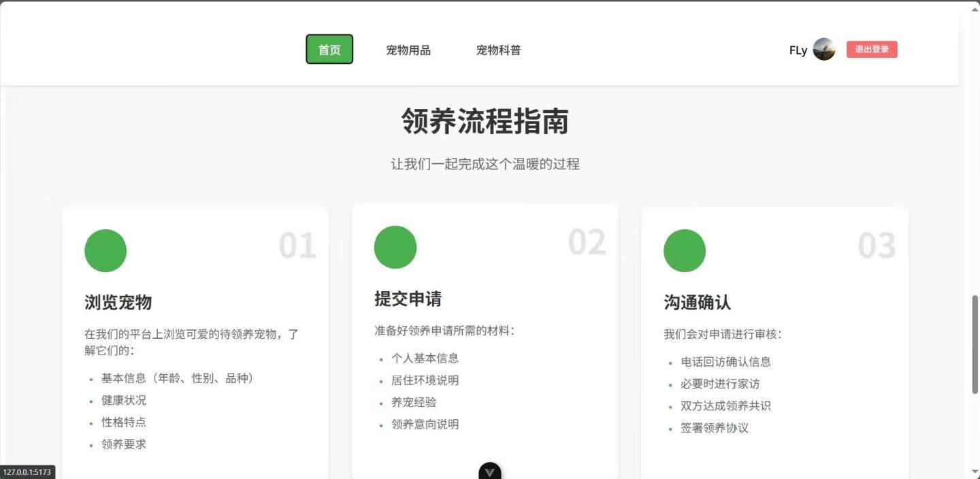This screenshot has height=479, width=980.
Task: Click the 浏览宠物 card title
Action: (118, 302)
